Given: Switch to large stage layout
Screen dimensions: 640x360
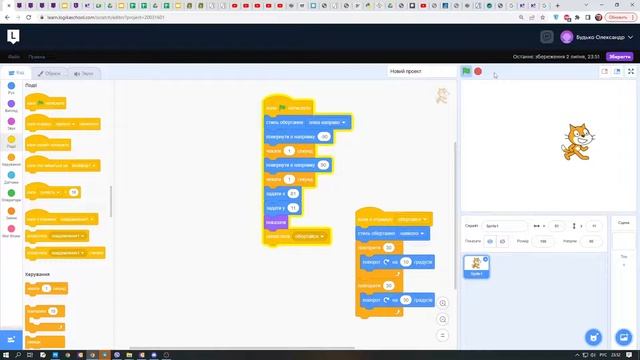Looking at the screenshot, I should [617, 71].
